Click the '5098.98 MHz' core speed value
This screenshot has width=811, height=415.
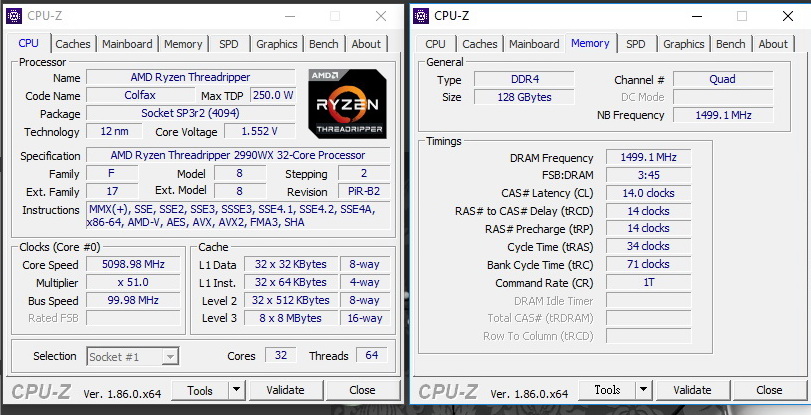[x=133, y=264]
